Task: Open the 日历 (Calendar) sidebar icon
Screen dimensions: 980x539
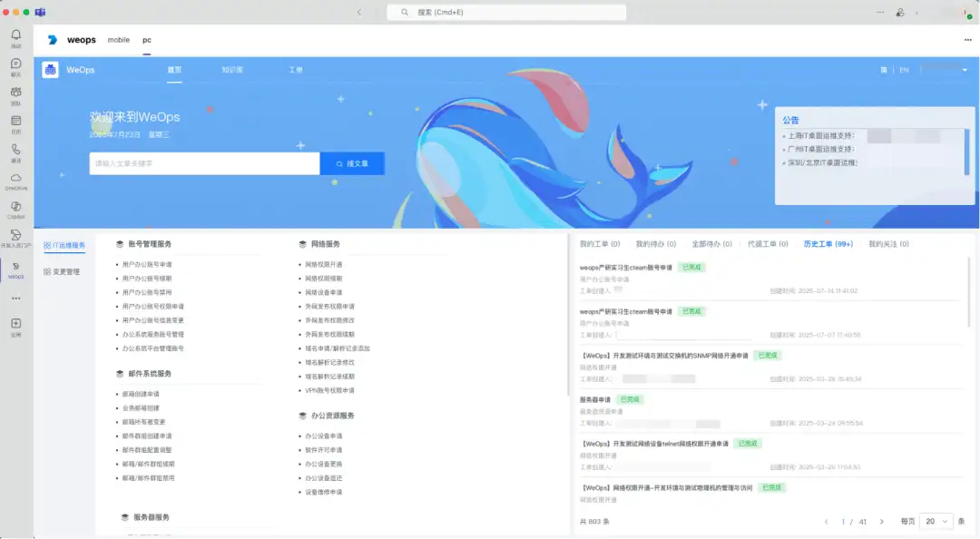Action: point(15,121)
